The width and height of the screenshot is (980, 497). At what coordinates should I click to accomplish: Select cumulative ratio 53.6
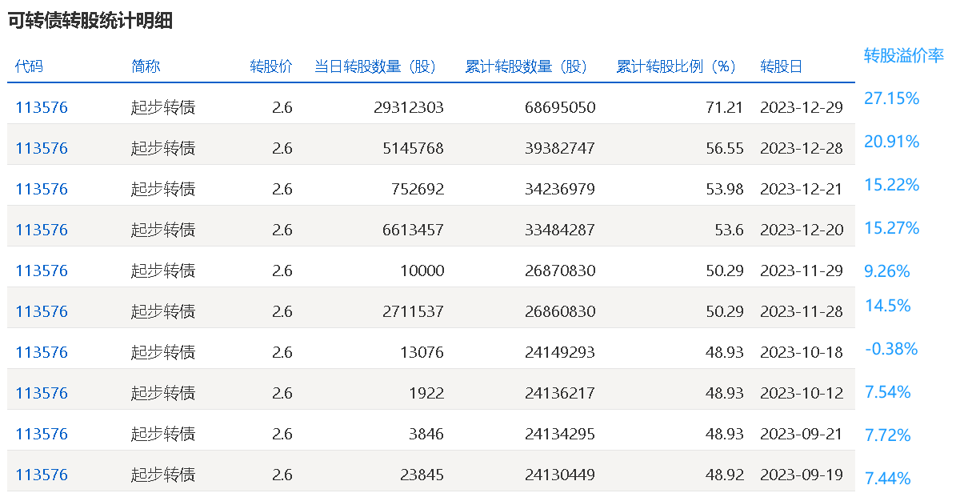pyautogui.click(x=729, y=230)
